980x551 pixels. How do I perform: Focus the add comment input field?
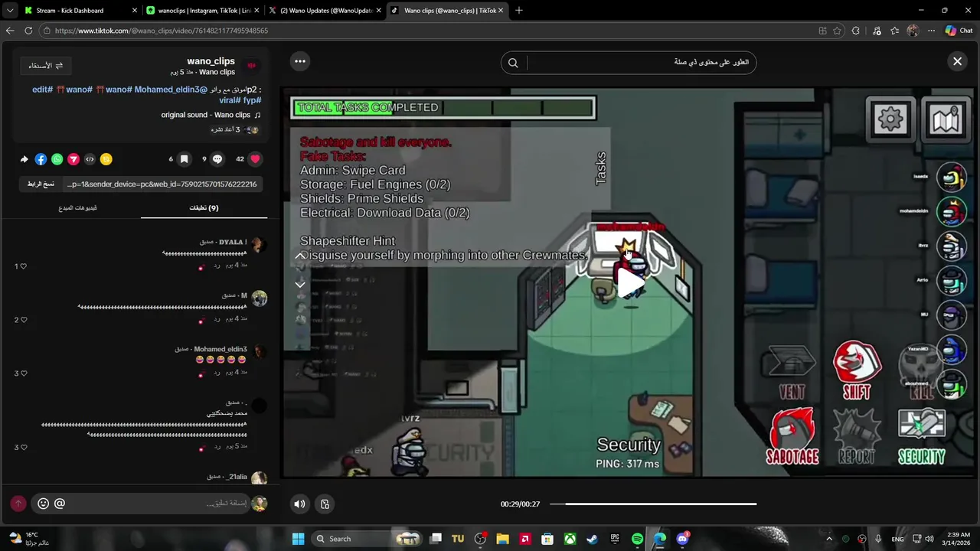(x=159, y=504)
